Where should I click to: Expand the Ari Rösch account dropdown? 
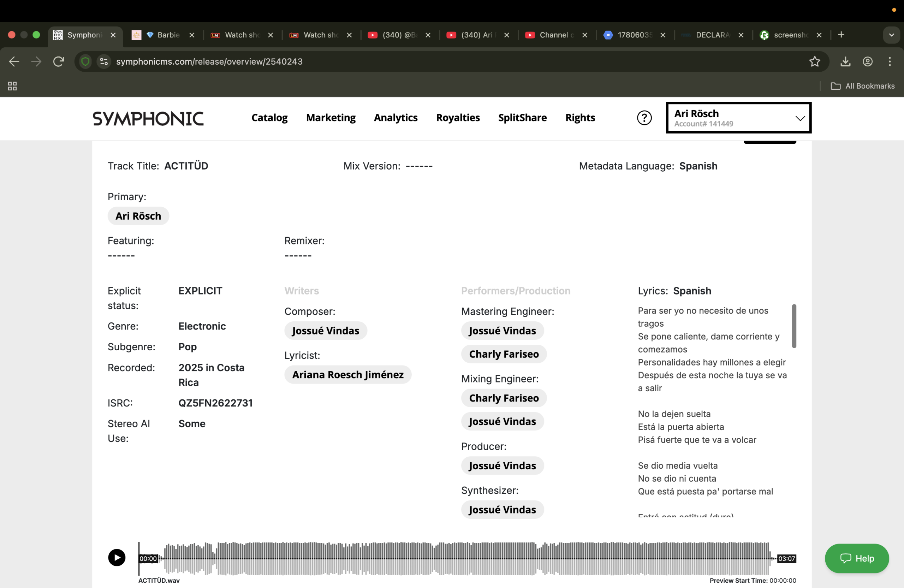click(739, 118)
